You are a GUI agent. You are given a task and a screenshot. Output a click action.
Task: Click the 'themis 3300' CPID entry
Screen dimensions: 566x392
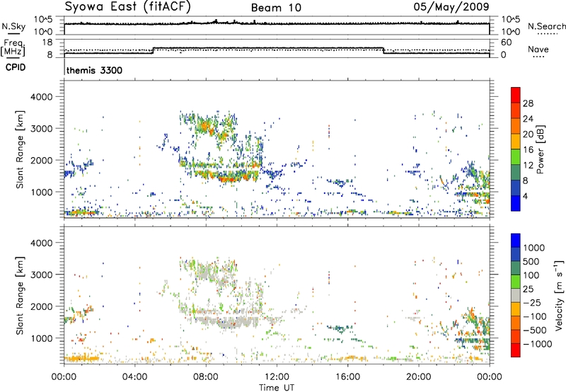click(95, 70)
